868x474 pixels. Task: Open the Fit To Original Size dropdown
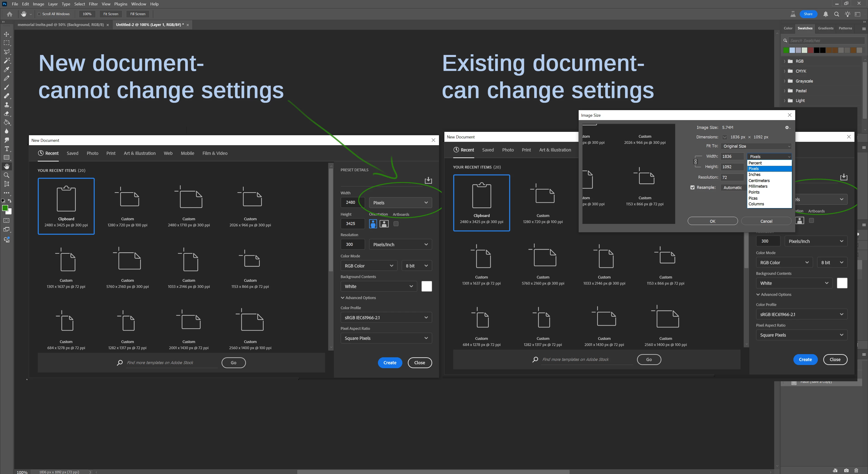point(756,146)
